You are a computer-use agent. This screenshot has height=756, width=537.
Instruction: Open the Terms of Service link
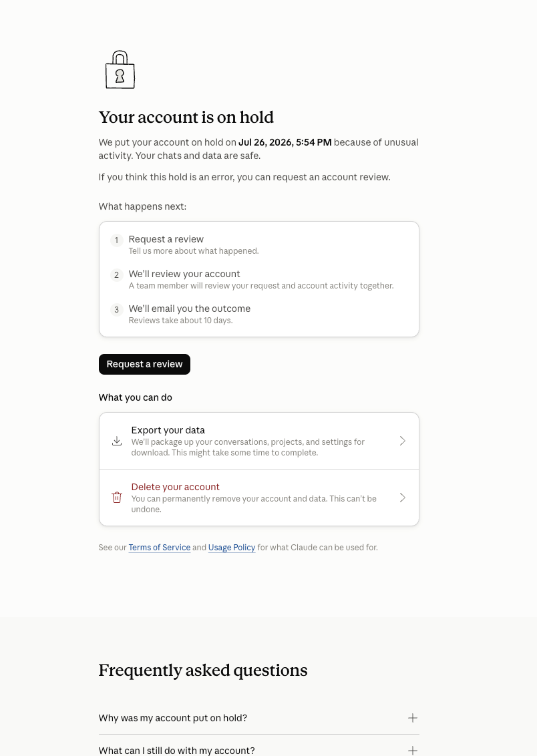tap(160, 547)
